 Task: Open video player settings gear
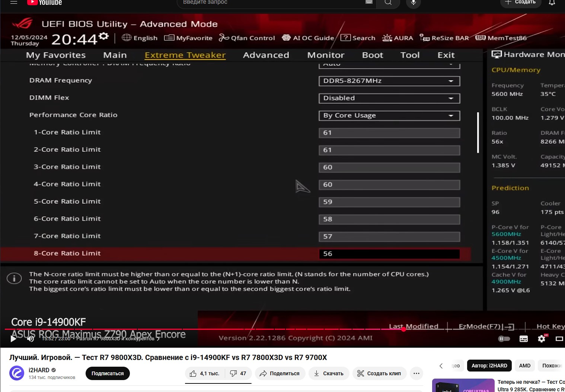[542, 339]
